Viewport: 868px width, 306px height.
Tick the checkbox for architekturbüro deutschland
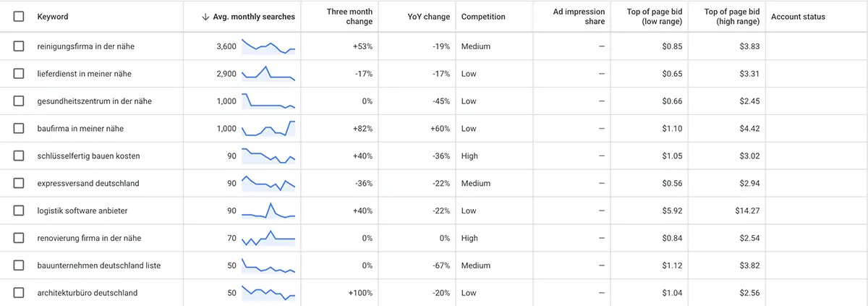point(19,293)
